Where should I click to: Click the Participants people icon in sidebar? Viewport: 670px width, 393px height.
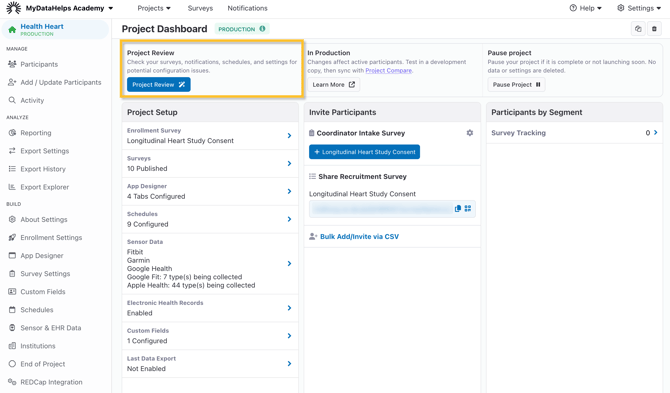coord(12,64)
